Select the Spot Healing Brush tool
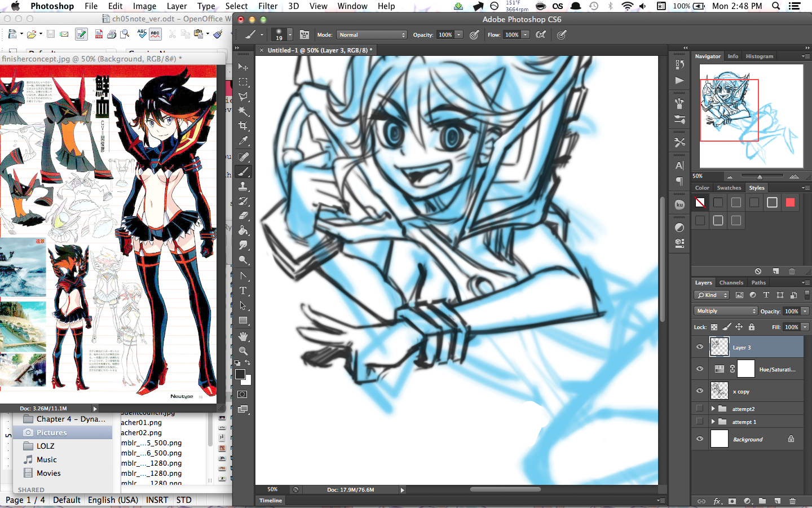The height and width of the screenshot is (508, 812). tap(243, 157)
